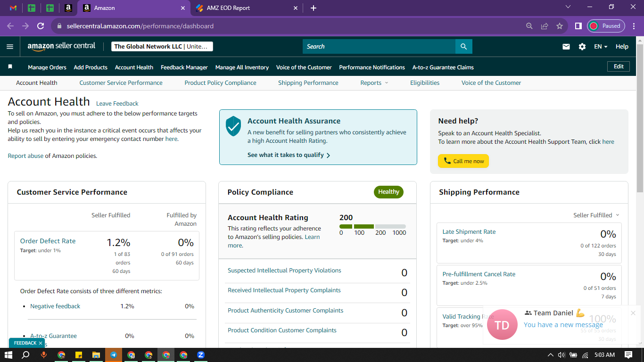Screen dimensions: 644x362
Task: Click the site lock icon in address bar
Action: pos(59,26)
